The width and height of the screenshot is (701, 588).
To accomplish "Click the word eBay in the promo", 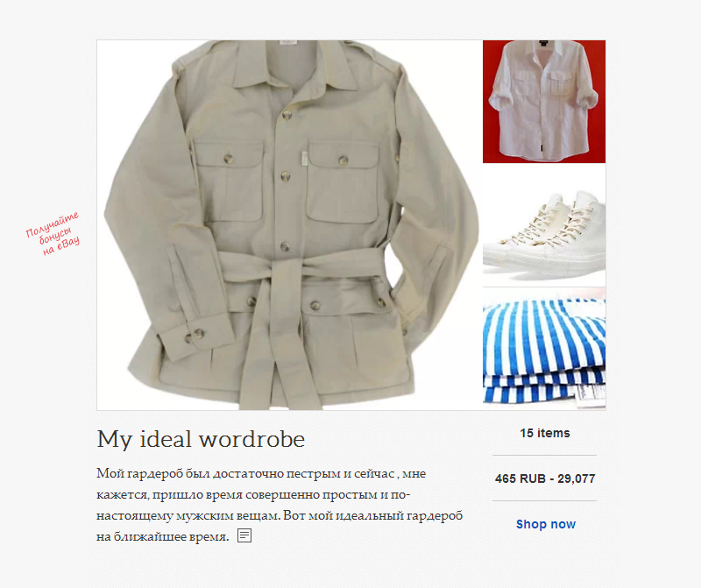I will pyautogui.click(x=68, y=244).
